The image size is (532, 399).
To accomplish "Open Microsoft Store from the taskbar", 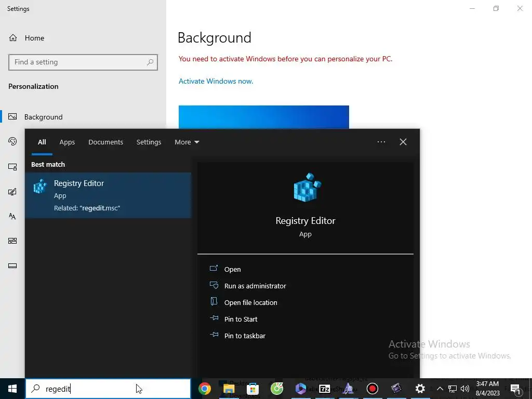I will coord(252,389).
